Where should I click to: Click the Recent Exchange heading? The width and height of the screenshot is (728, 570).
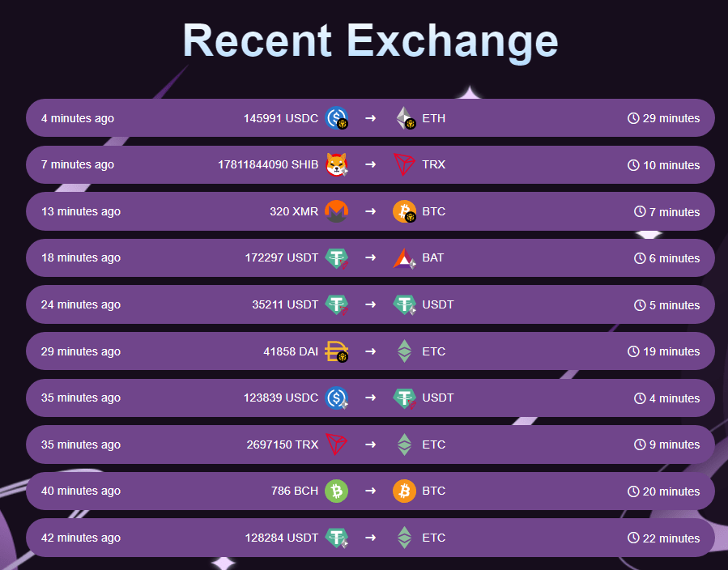370,40
